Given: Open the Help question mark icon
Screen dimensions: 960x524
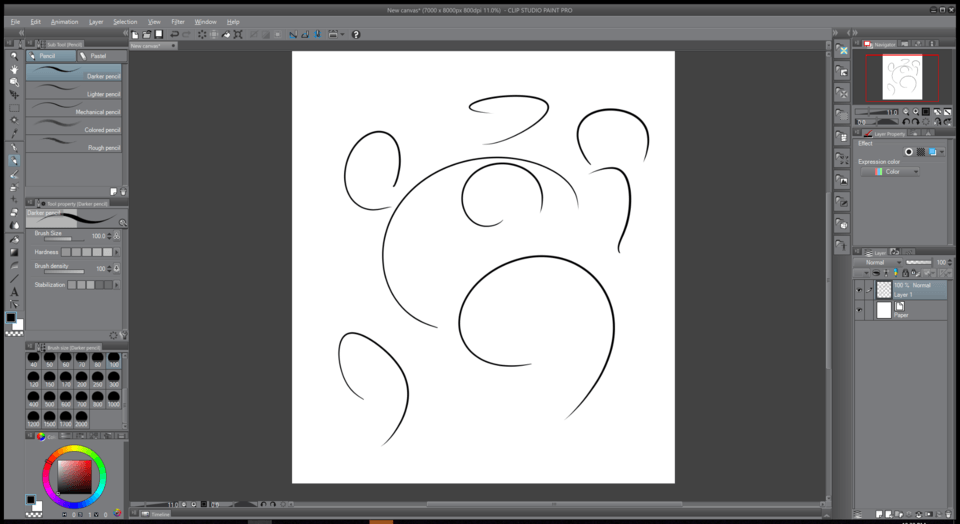Looking at the screenshot, I should [x=355, y=34].
